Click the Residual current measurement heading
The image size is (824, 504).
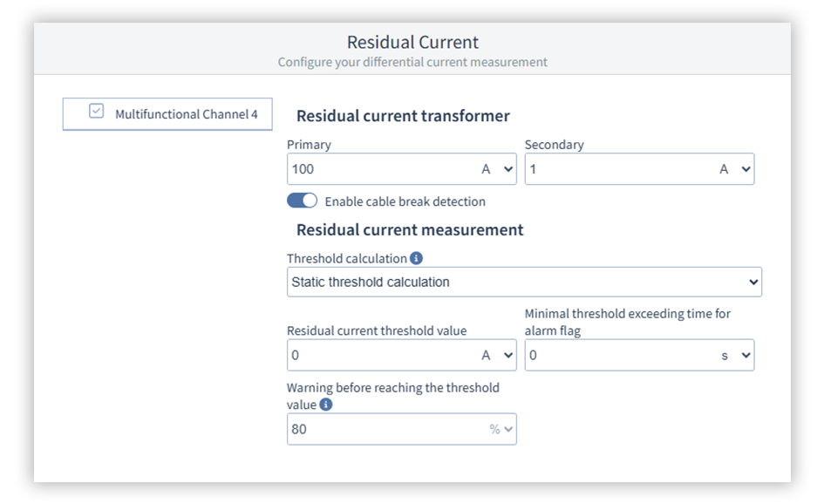(410, 230)
